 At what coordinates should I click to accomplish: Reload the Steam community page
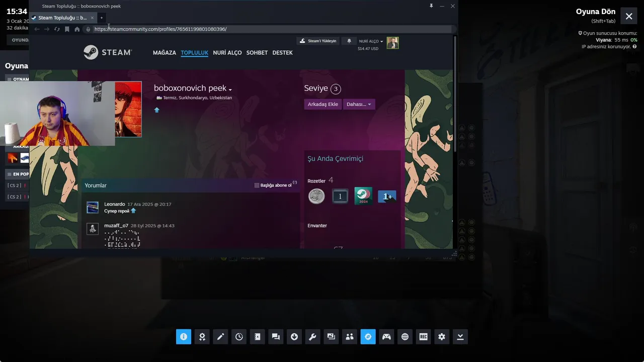[57, 29]
